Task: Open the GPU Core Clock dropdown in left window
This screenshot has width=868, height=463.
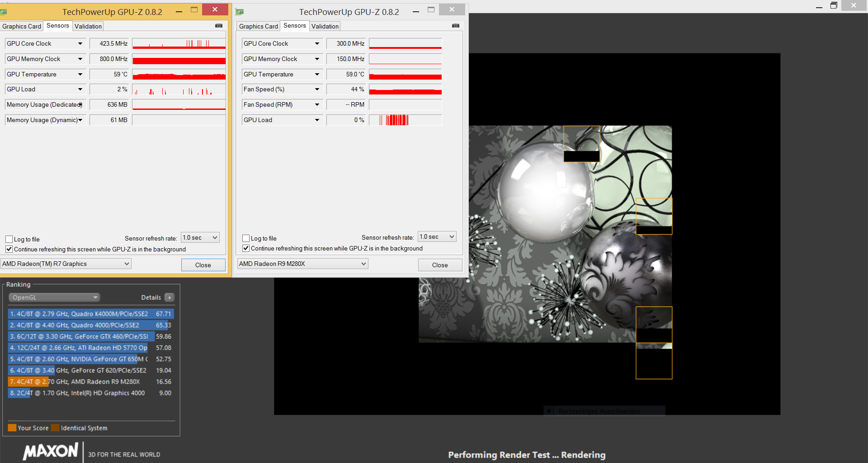Action: point(80,44)
